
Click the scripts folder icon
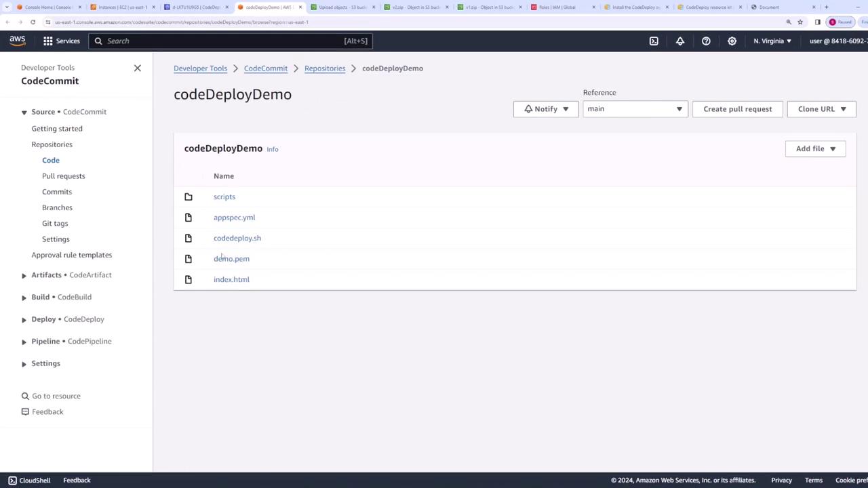click(x=189, y=197)
